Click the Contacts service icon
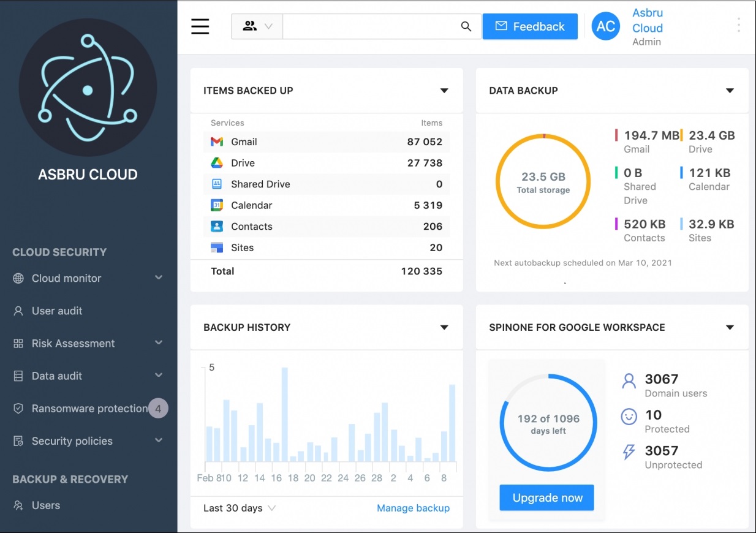The image size is (756, 533). (x=217, y=226)
